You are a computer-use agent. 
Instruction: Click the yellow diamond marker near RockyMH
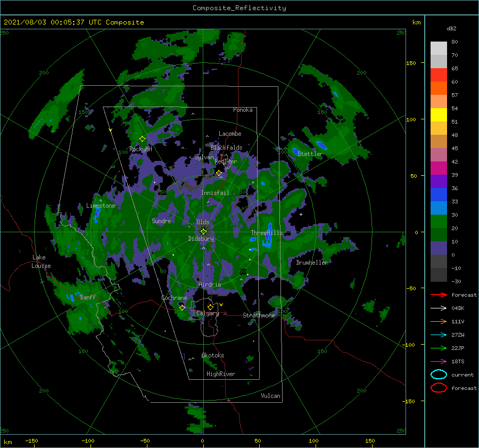point(142,139)
